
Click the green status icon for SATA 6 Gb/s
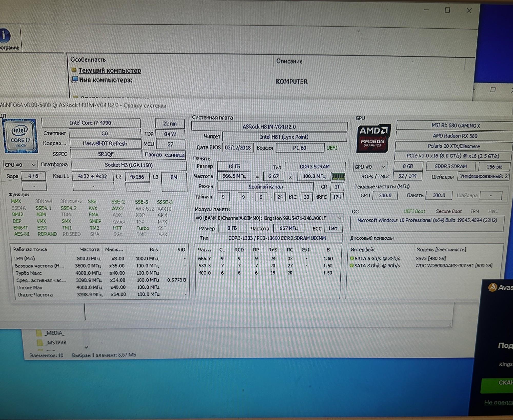(x=352, y=258)
